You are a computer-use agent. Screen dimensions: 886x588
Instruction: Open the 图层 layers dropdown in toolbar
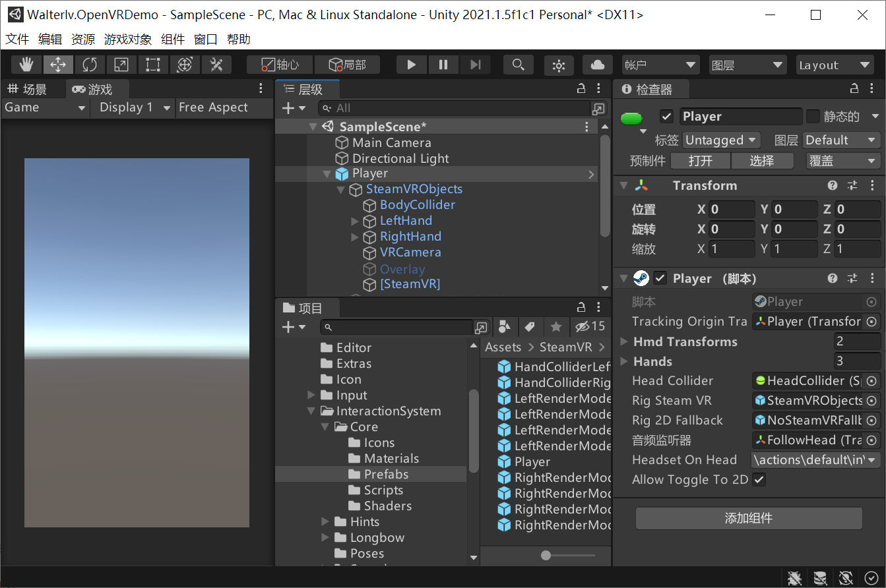tap(747, 65)
